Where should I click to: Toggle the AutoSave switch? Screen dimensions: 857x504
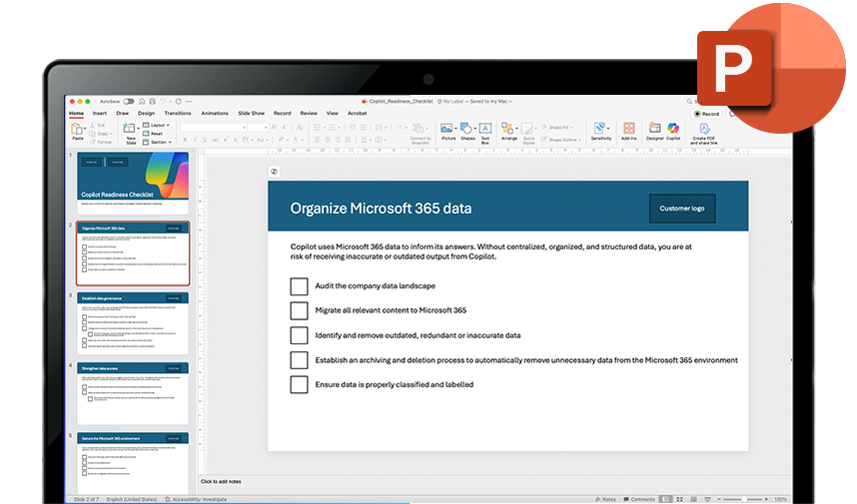[x=128, y=101]
